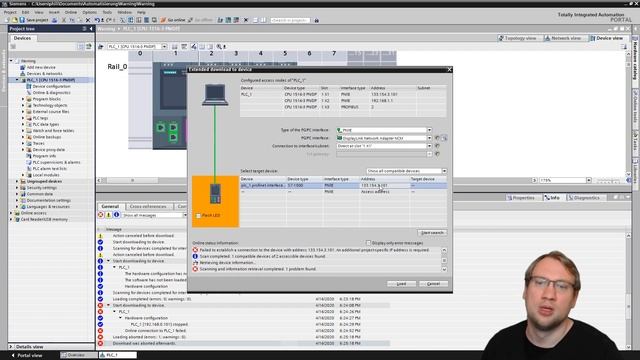
Task: Open Connection to interface/subnet dropdown
Action: (429, 146)
